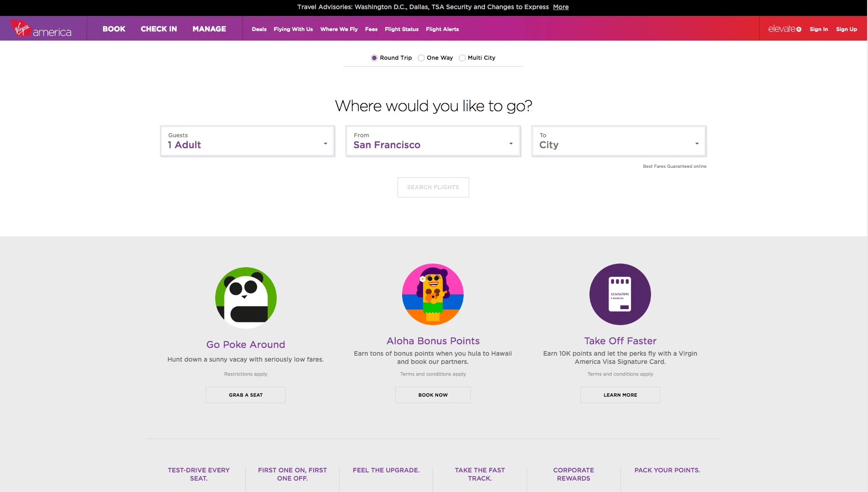868x492 pixels.
Task: Open Flight Status navigation item
Action: 402,29
